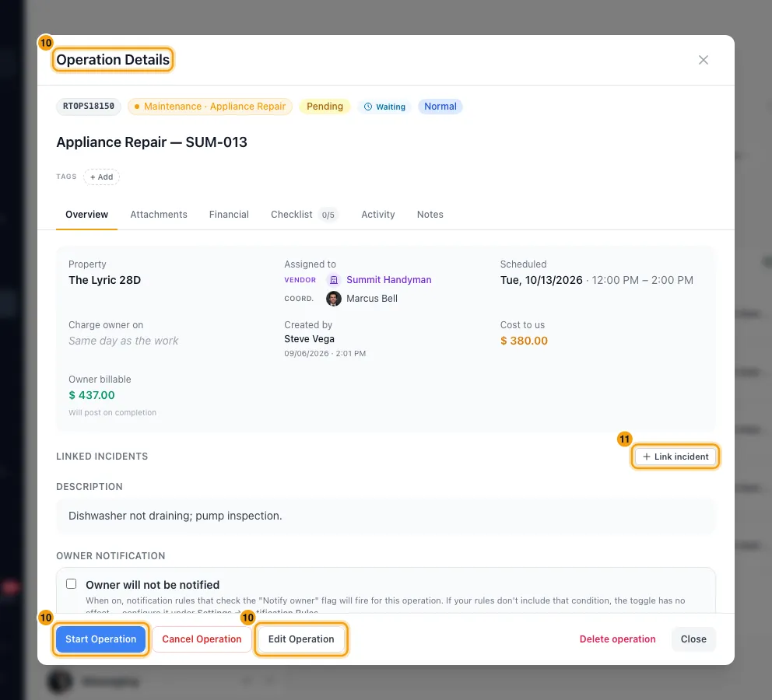The image size is (772, 700).
Task: Switch to the Overview tab
Action: coord(86,215)
